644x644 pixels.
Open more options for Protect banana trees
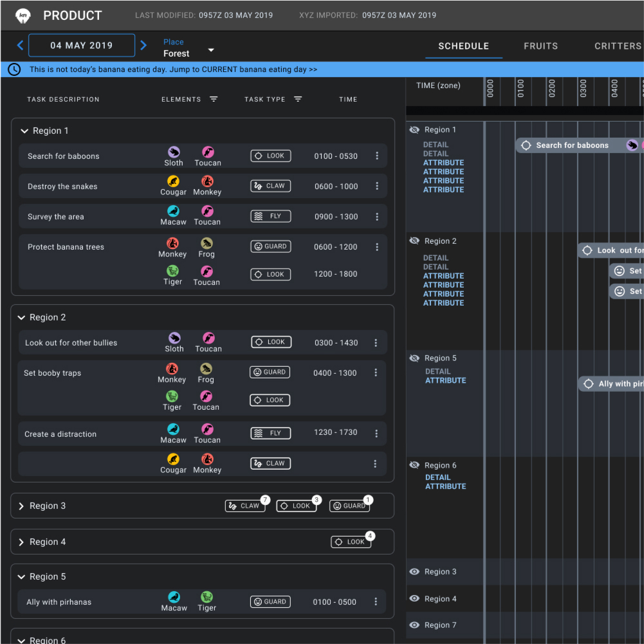point(376,247)
